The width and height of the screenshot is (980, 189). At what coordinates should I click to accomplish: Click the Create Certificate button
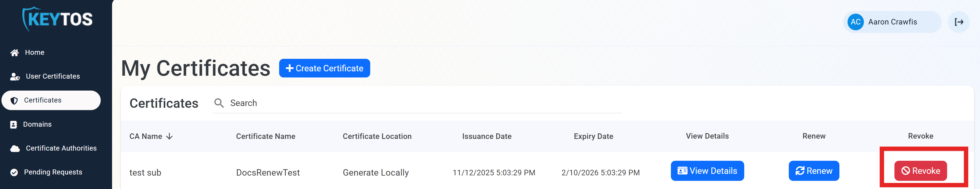(325, 68)
